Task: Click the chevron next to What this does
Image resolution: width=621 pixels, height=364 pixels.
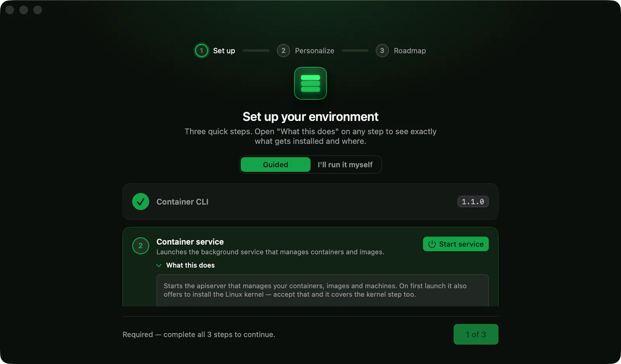Action: [159, 265]
